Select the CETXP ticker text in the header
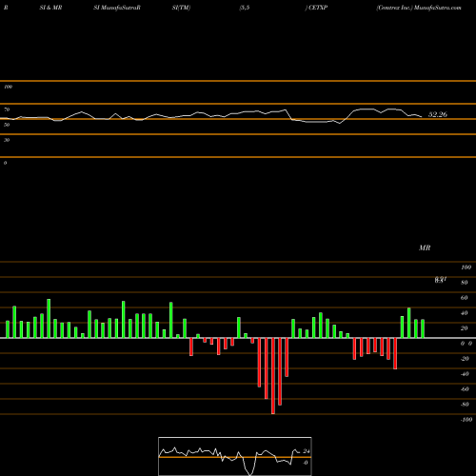Screen dimensions: 476x476 click(318, 8)
